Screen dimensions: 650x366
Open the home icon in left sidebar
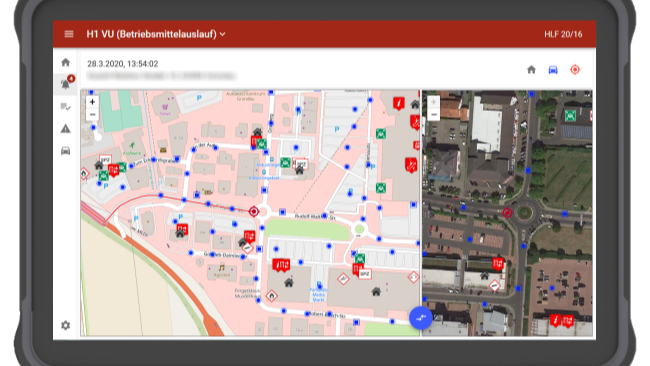(65, 63)
